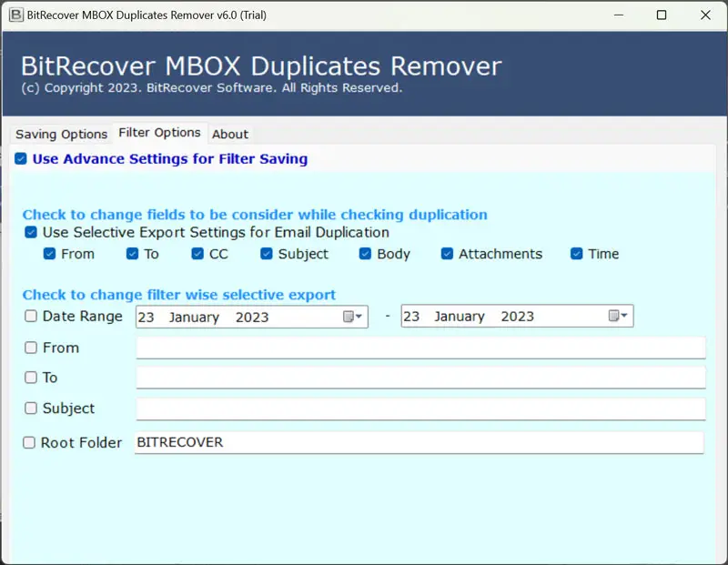This screenshot has height=565, width=728.
Task: Enable the Subject filter checkbox
Action: click(x=31, y=409)
